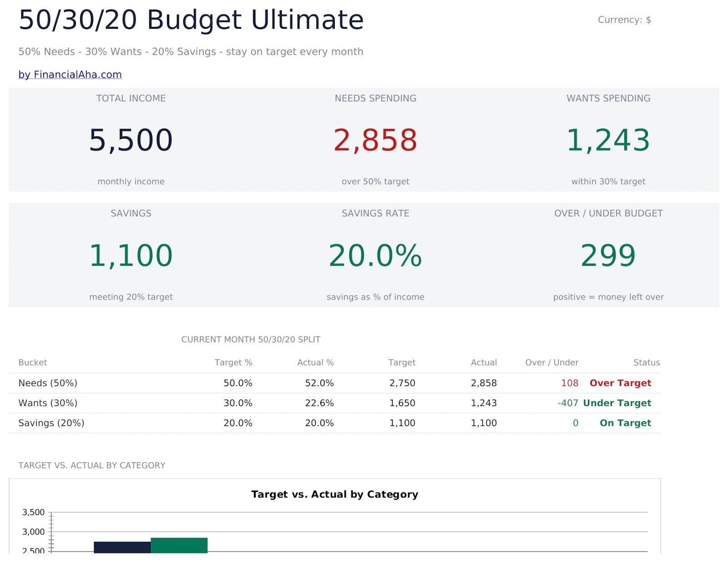Select the WANTS SPENDING card heading
This screenshot has width=728, height=562.
(x=608, y=98)
